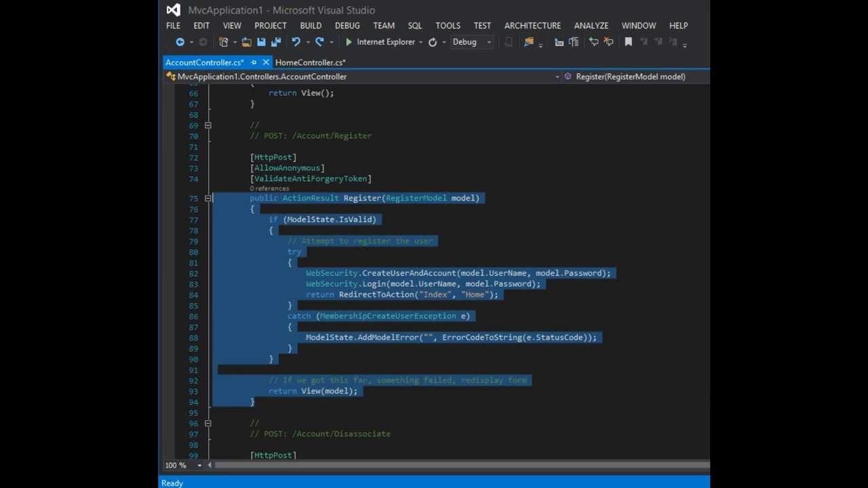Viewport: 868px width, 488px height.
Task: Click the Internet Explorer run button label
Action: (x=386, y=42)
